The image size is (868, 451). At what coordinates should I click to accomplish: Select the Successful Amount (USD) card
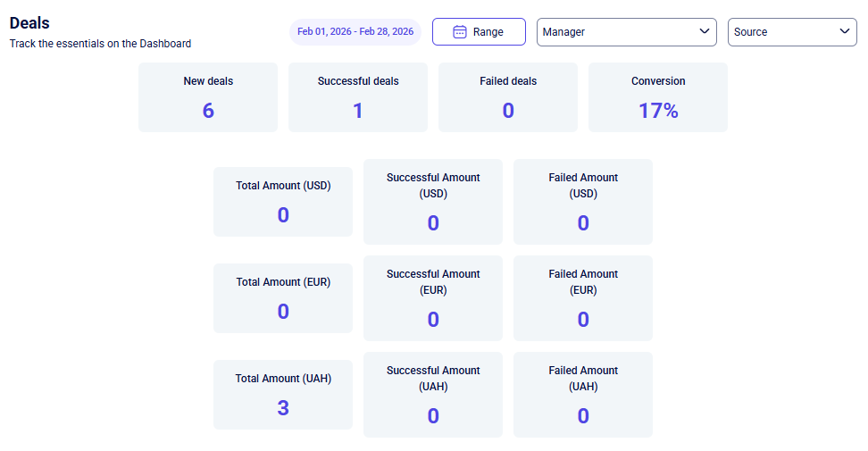(x=433, y=202)
